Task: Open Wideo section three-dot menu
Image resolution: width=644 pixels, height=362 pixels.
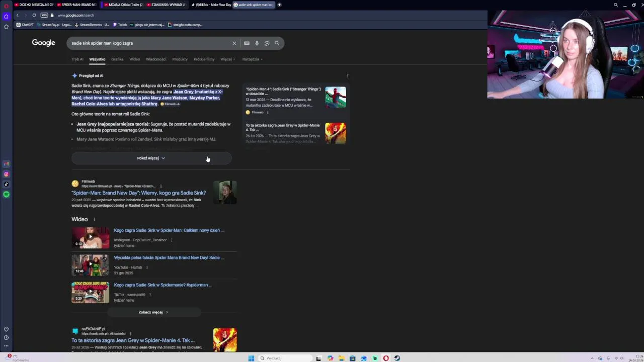Action: tap(94, 219)
